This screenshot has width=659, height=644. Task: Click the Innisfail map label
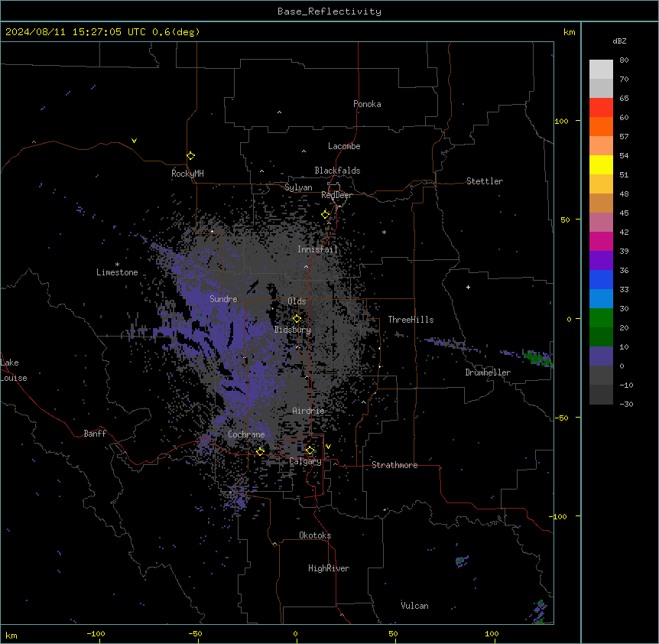pyautogui.click(x=317, y=249)
